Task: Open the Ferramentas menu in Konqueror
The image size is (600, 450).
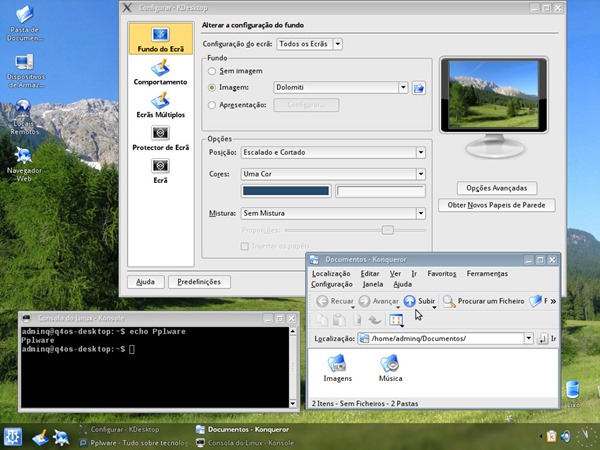Action: click(487, 274)
